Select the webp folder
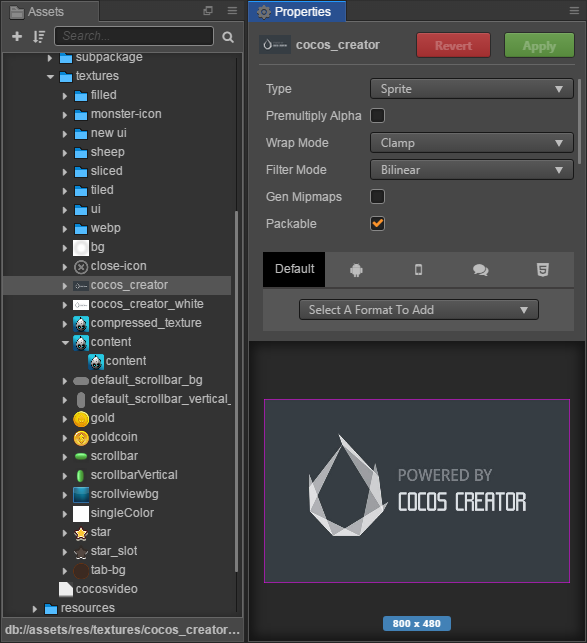This screenshot has width=587, height=643. pos(105,228)
